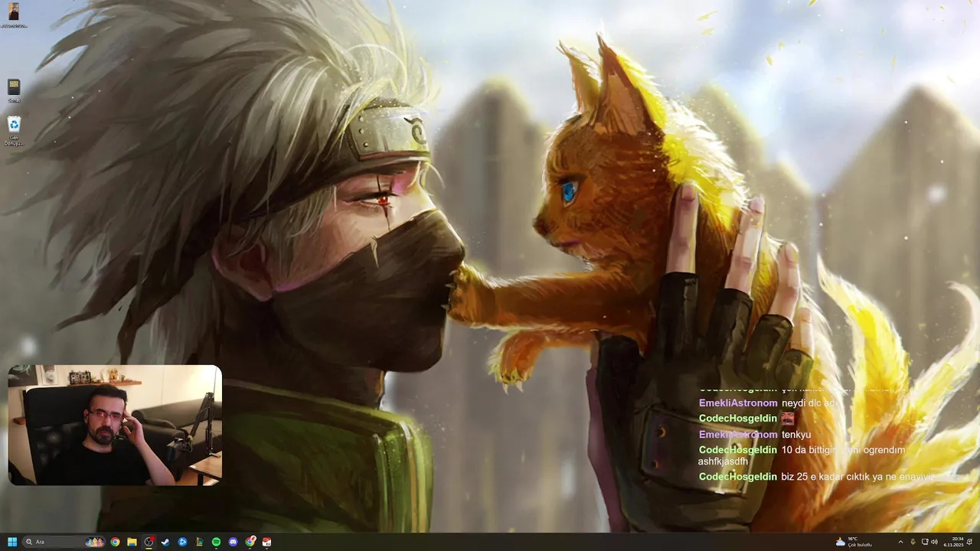Click the webcam overlay feed
The image size is (980, 551).
tap(115, 425)
